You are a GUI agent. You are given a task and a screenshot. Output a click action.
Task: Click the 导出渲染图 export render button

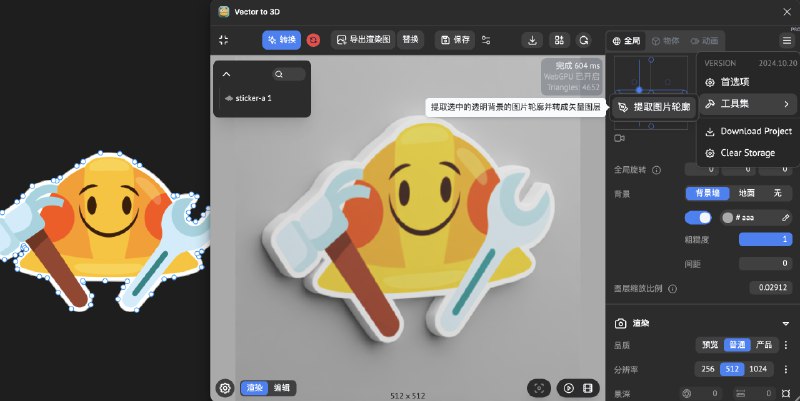point(363,40)
